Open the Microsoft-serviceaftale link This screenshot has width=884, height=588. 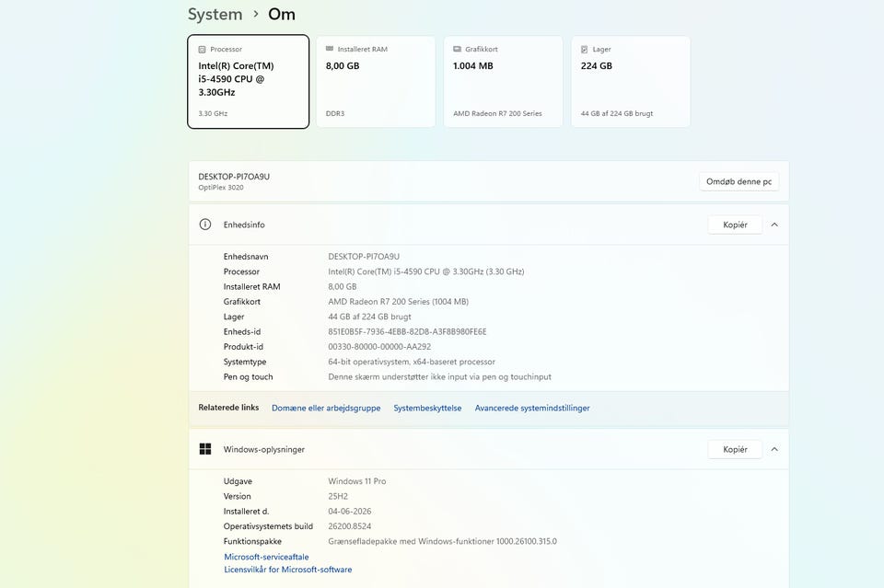point(266,557)
